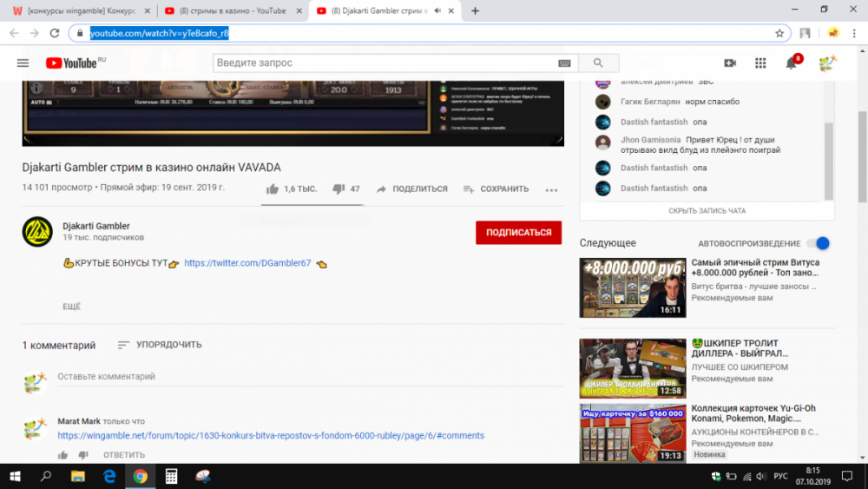868x489 pixels.
Task: Bookmark this page with the star icon
Action: coord(779,33)
